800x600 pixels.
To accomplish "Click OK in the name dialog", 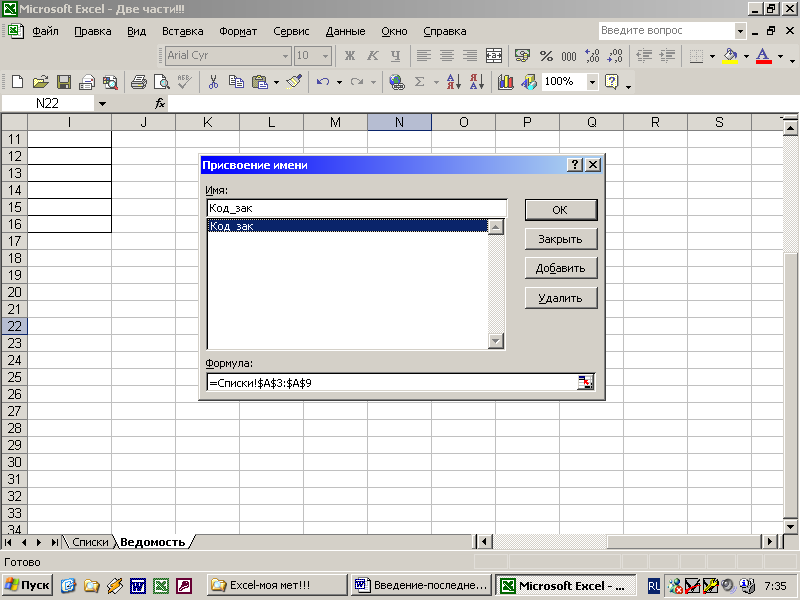I will click(x=561, y=210).
